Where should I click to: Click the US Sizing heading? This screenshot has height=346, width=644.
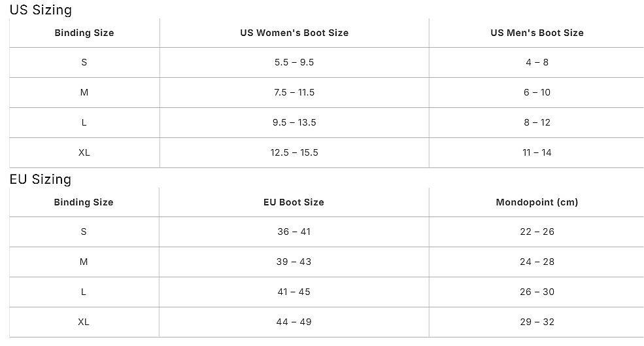tap(41, 10)
